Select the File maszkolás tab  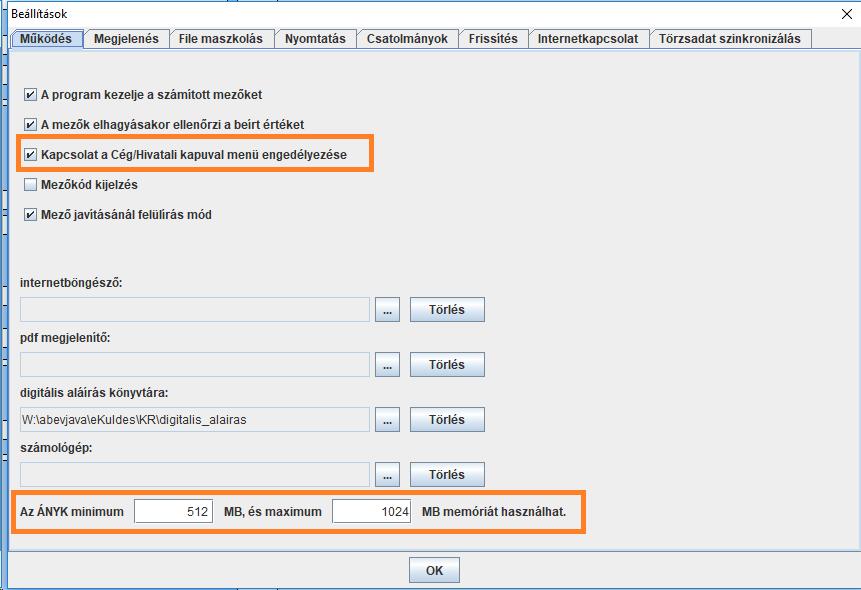[221, 39]
